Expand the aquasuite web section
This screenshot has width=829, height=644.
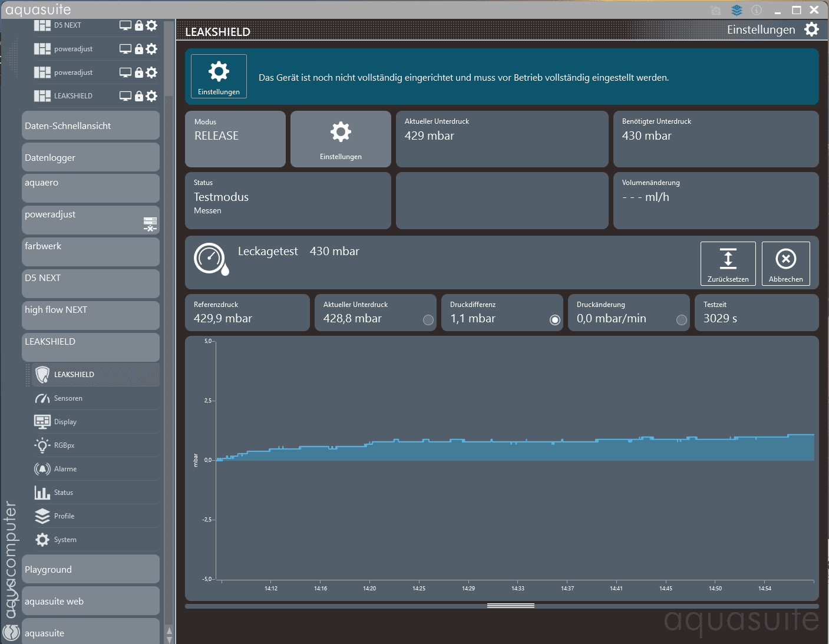[91, 601]
